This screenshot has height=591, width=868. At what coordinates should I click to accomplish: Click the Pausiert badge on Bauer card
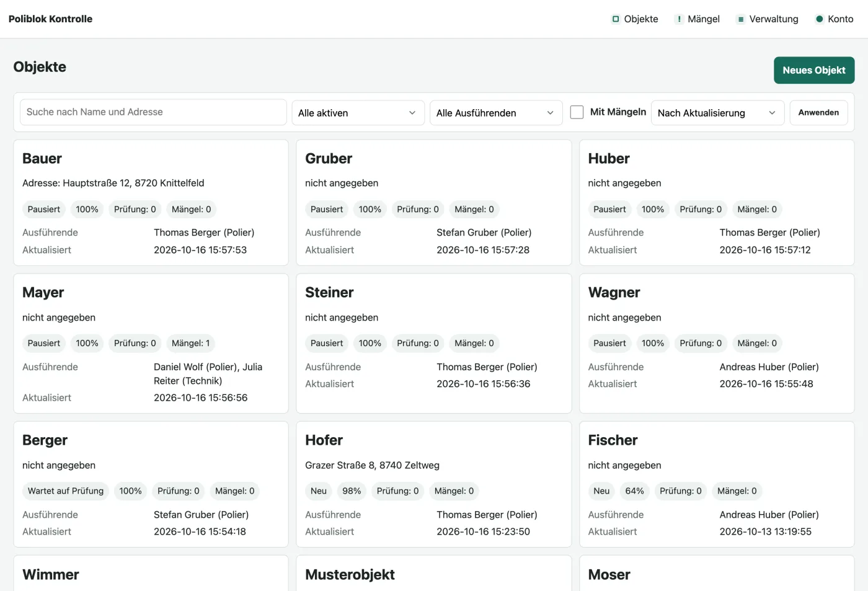click(44, 210)
